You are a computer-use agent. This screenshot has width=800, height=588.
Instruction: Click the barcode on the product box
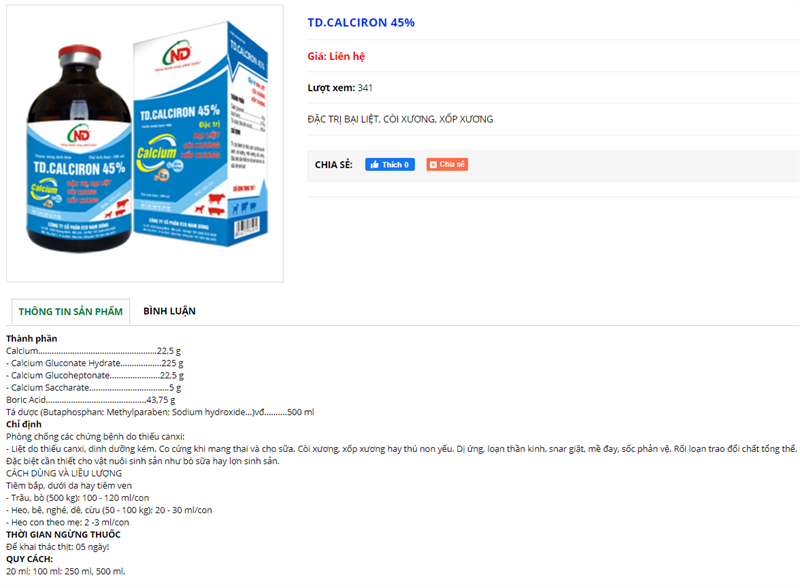pyautogui.click(x=247, y=226)
